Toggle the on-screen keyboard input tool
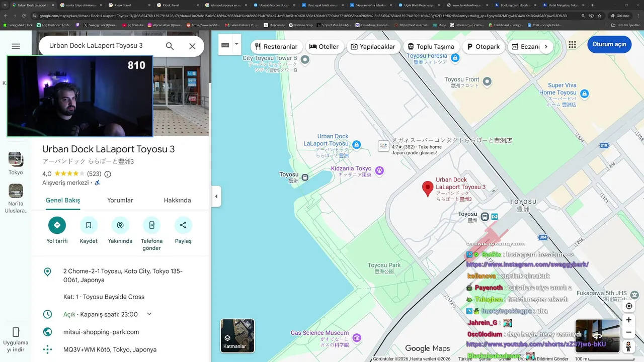 click(x=225, y=45)
